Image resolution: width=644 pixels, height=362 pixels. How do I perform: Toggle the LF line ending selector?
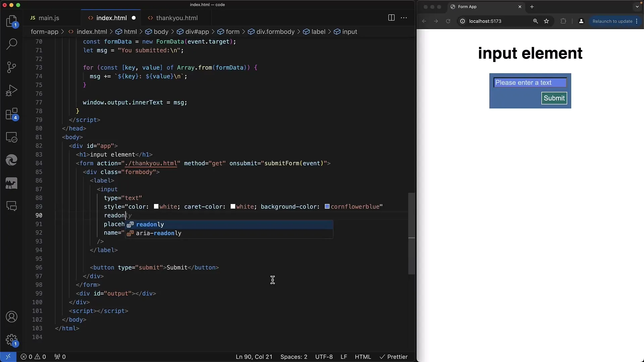pos(344,357)
